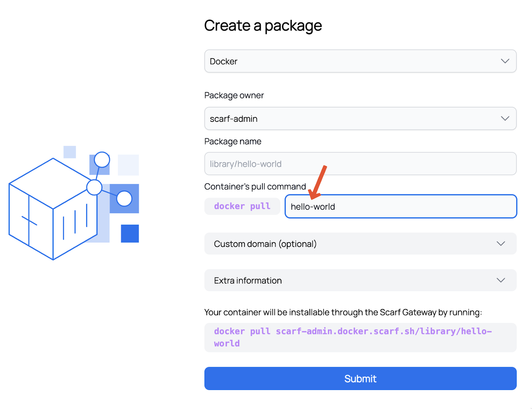Click the container cube illustration

pos(53,210)
